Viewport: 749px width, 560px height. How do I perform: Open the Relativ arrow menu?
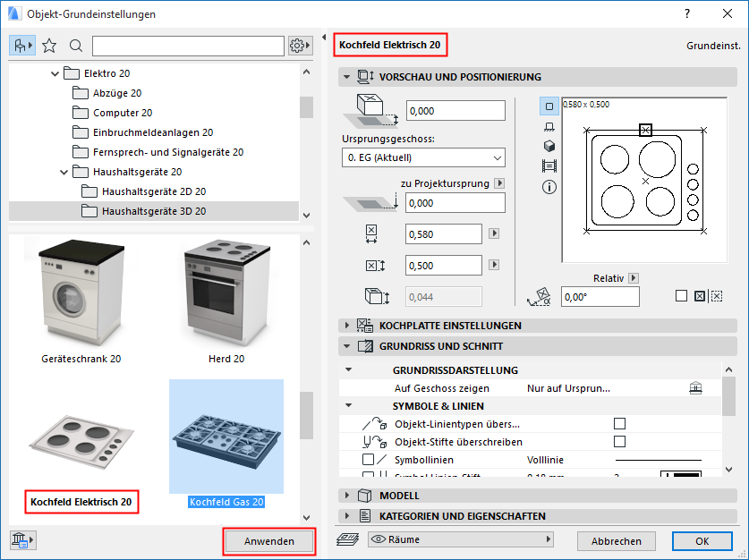(634, 278)
